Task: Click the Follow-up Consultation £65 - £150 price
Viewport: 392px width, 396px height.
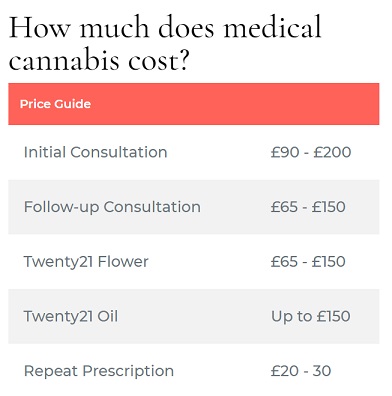Action: (x=308, y=207)
